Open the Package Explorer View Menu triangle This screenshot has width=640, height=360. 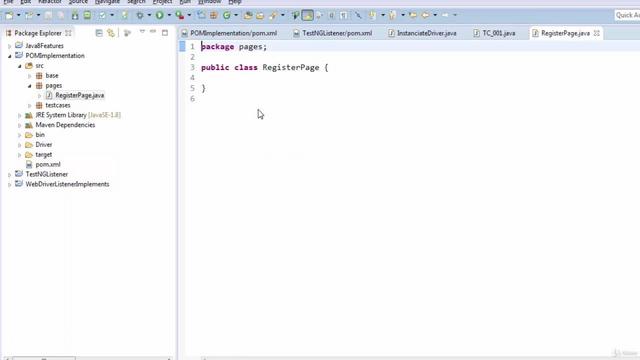click(x=142, y=32)
